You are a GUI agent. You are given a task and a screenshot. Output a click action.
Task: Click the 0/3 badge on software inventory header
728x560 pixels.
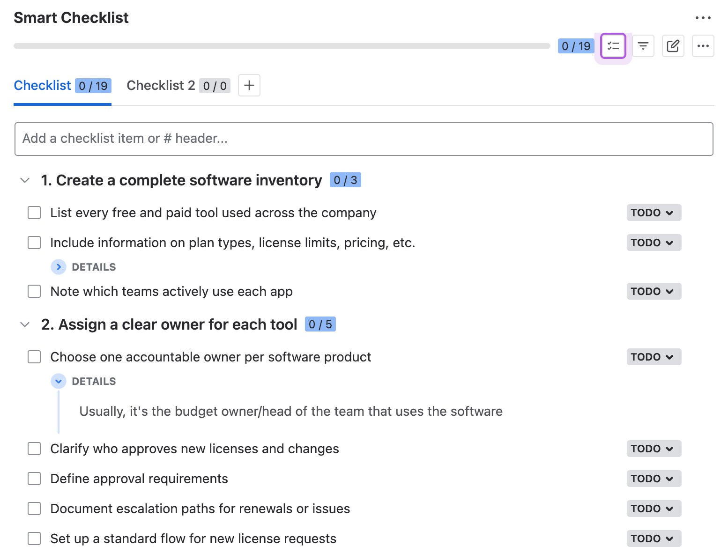click(x=345, y=180)
